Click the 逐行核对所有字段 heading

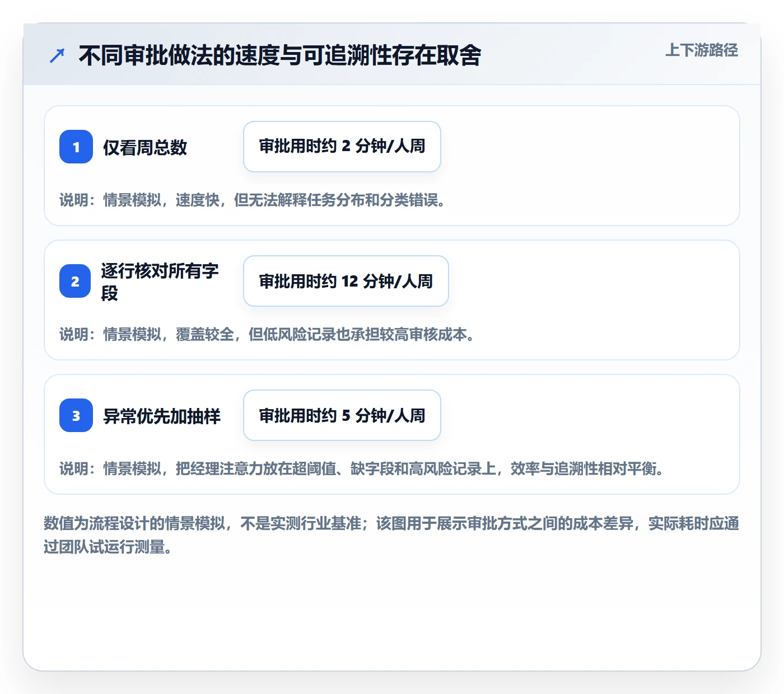(x=160, y=282)
